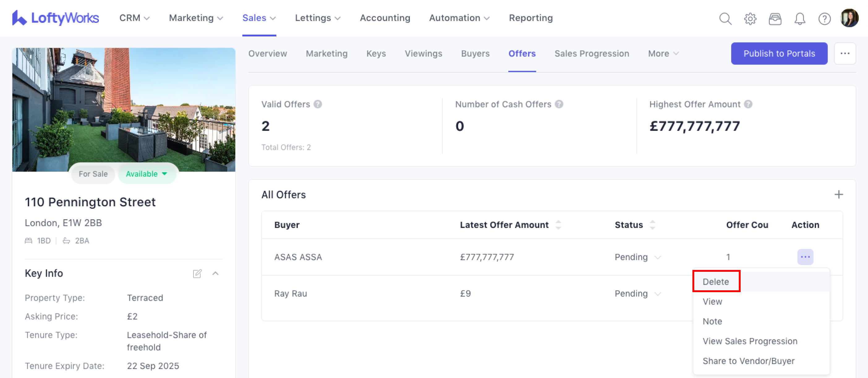Viewport: 868px width, 378px height.
Task: Click ASAS ASSA row action ellipsis
Action: 805,257
